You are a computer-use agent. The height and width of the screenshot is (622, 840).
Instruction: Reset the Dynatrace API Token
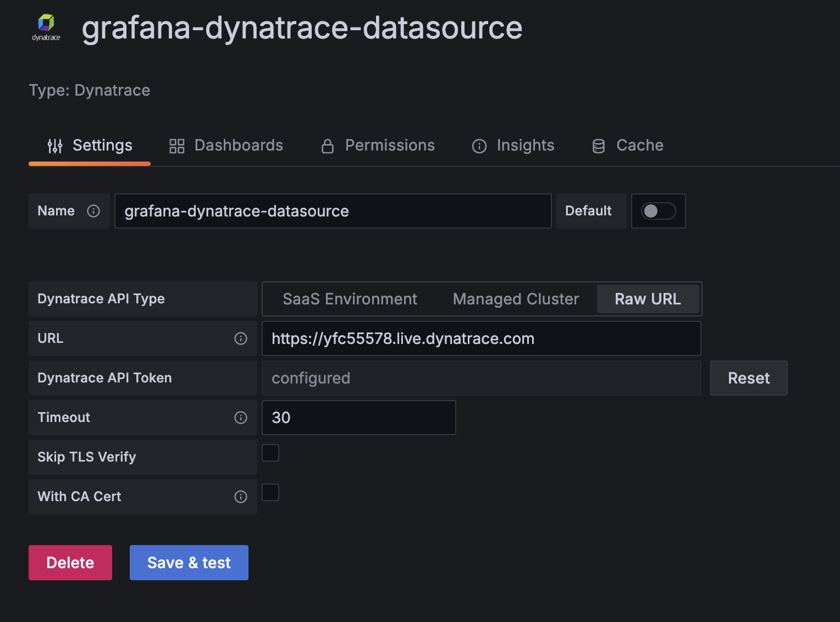[x=748, y=378]
